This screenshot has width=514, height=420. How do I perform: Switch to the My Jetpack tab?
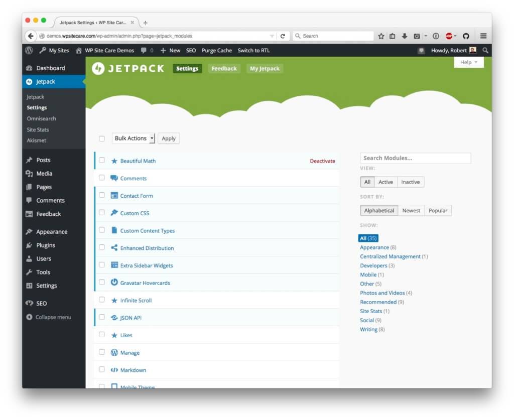pos(265,68)
